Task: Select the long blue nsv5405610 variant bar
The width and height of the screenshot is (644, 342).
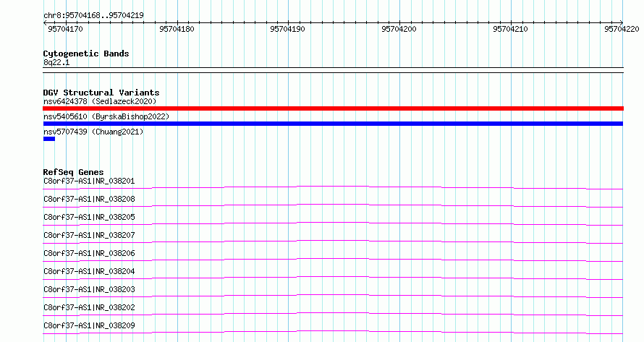Action: 333,124
